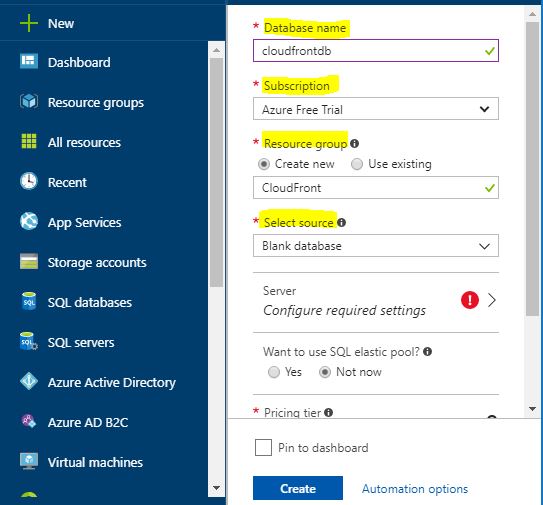Image resolution: width=543 pixels, height=505 pixels.
Task: Open Dashboard menu item
Action: (79, 62)
